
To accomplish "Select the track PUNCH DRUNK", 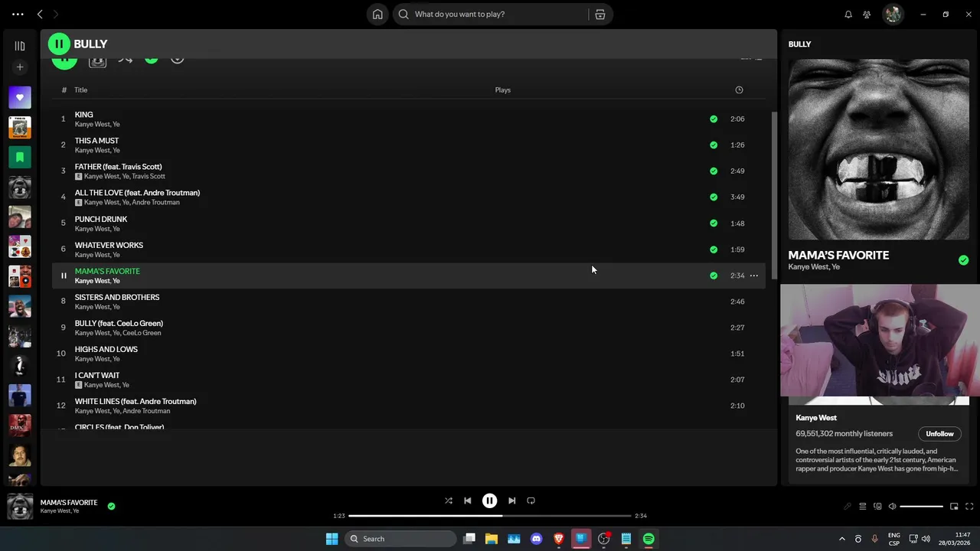I will (x=408, y=223).
